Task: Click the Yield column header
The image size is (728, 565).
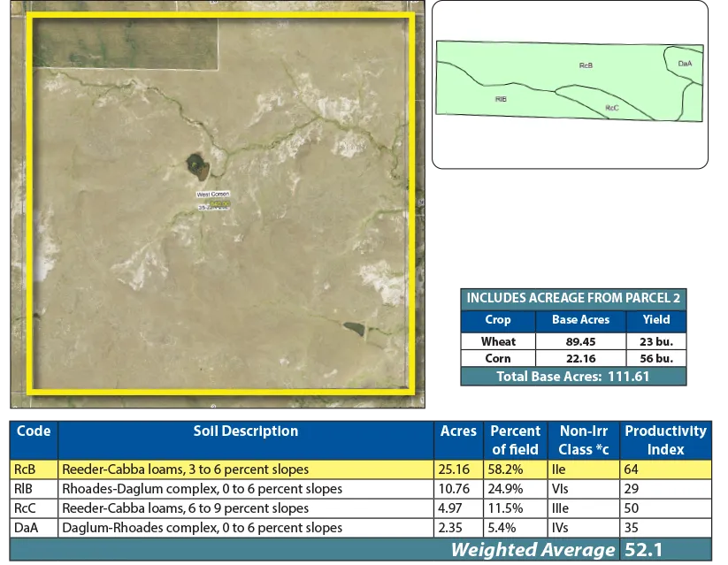Action: (x=655, y=320)
